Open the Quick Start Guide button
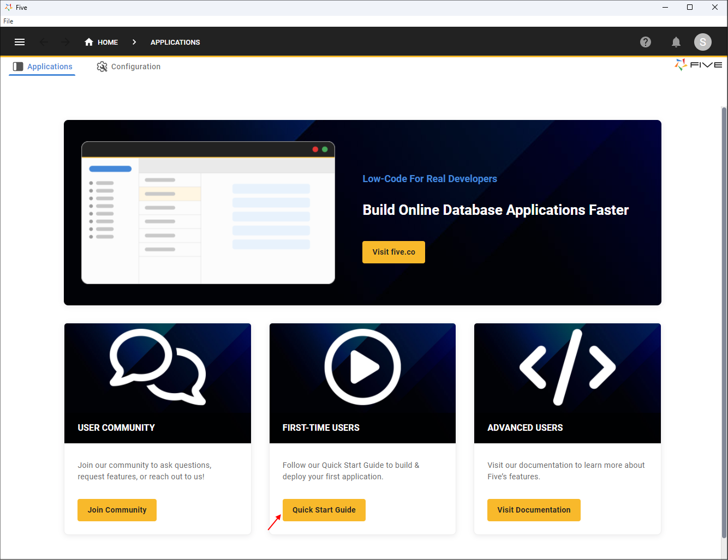This screenshot has width=728, height=560. 324,510
